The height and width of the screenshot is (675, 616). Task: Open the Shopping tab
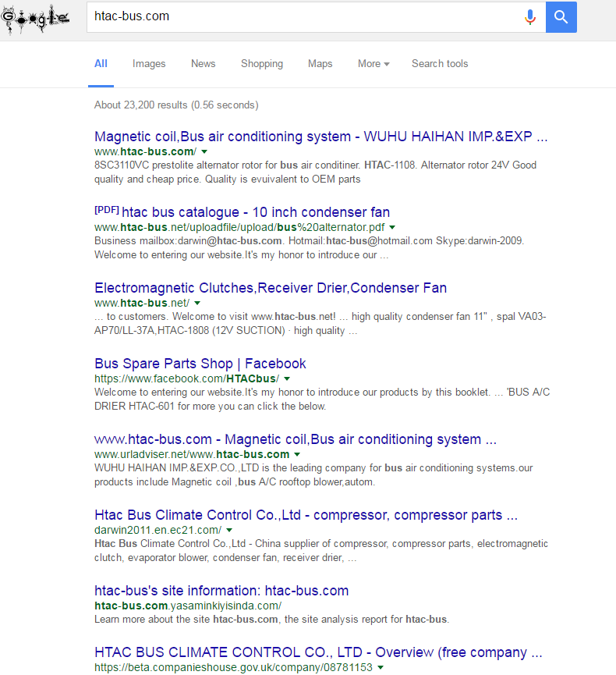click(x=261, y=64)
